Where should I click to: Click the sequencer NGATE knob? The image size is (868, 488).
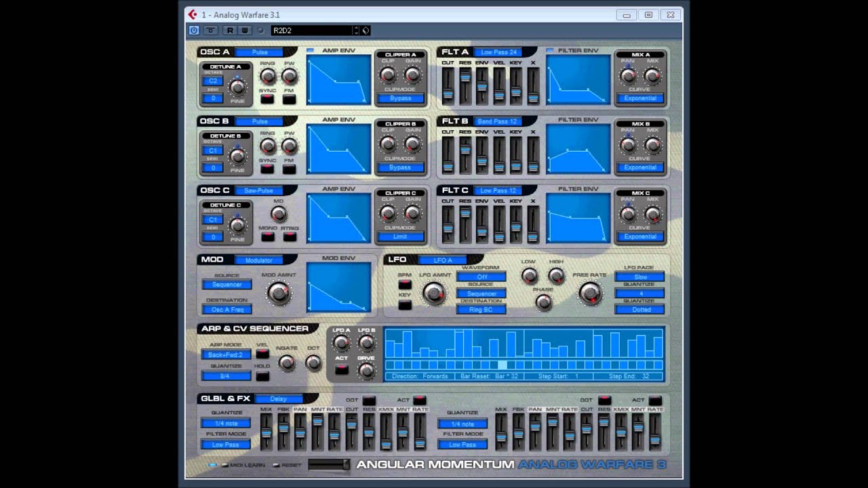tap(287, 363)
